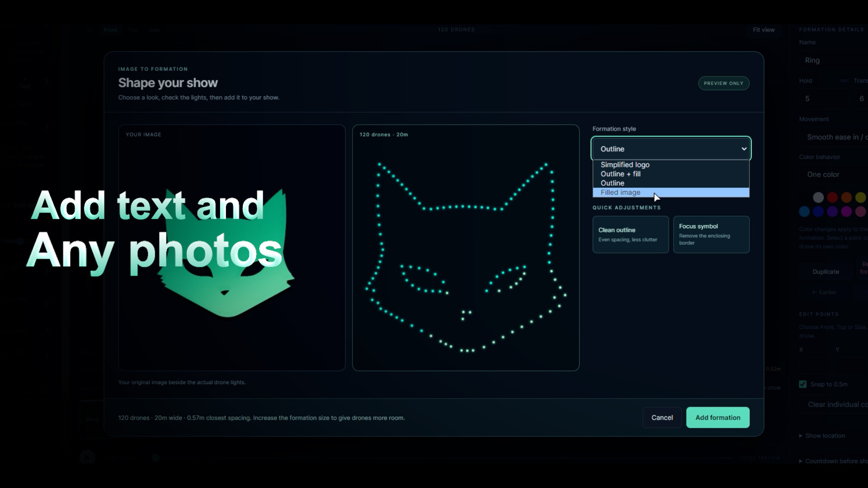This screenshot has height=488, width=868.
Task: Open the Formation style dropdown showing Outline
Action: click(671, 149)
